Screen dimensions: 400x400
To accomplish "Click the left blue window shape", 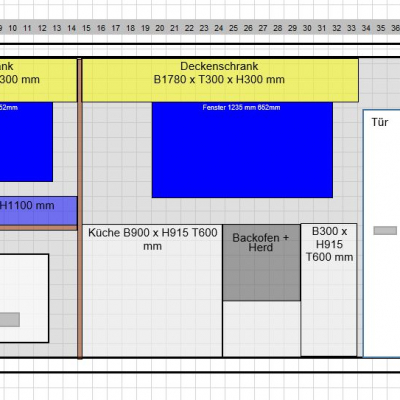I will (26, 142).
